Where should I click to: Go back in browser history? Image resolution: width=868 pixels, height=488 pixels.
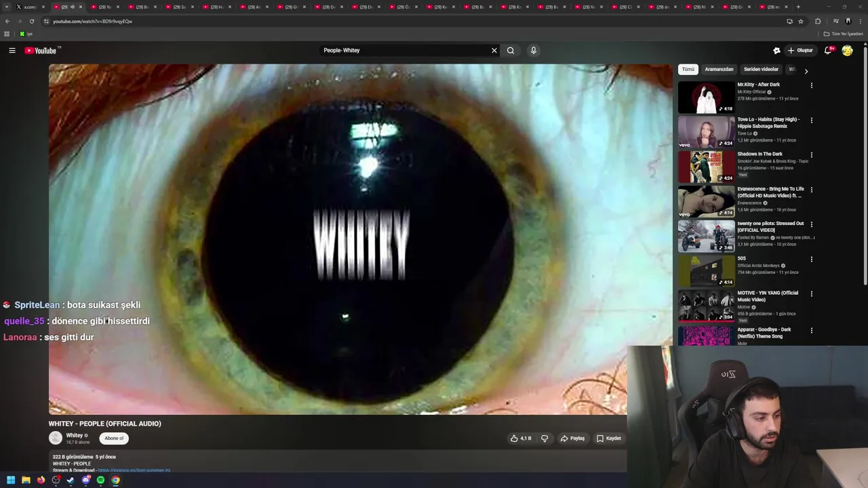(7, 21)
